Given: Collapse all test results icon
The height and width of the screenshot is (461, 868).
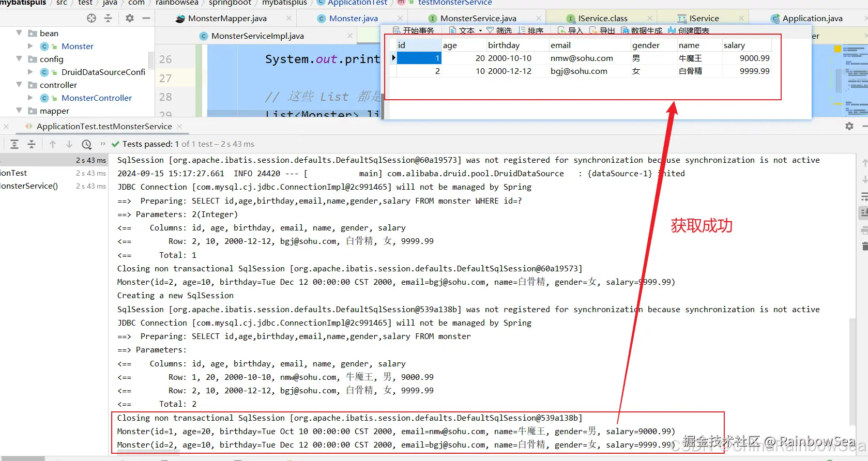Looking at the screenshot, I should 32,144.
